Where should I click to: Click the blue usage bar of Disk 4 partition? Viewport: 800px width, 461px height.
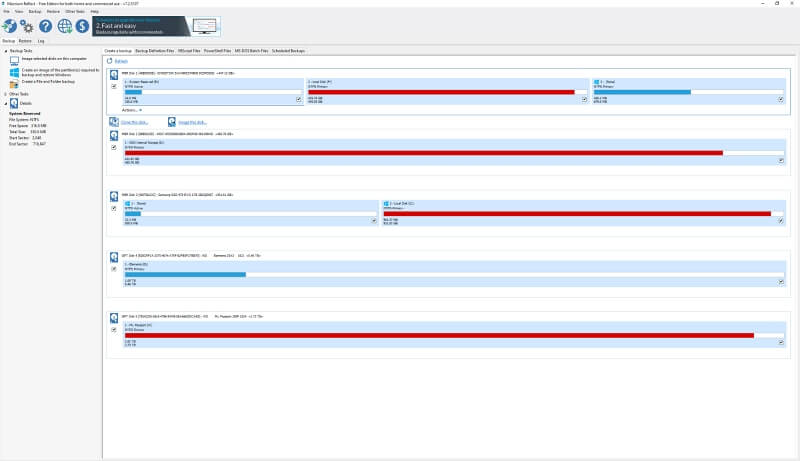coord(185,274)
